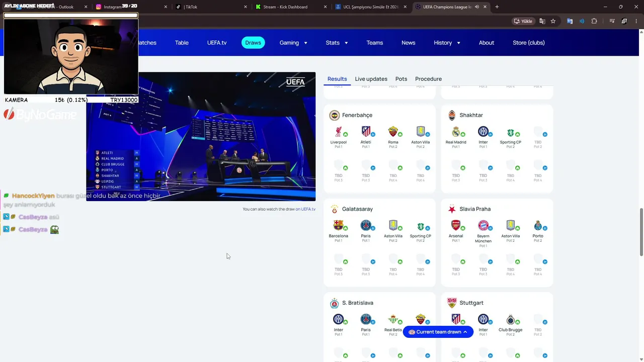
Task: Click the Yükle install button in address bar
Action: (523, 21)
